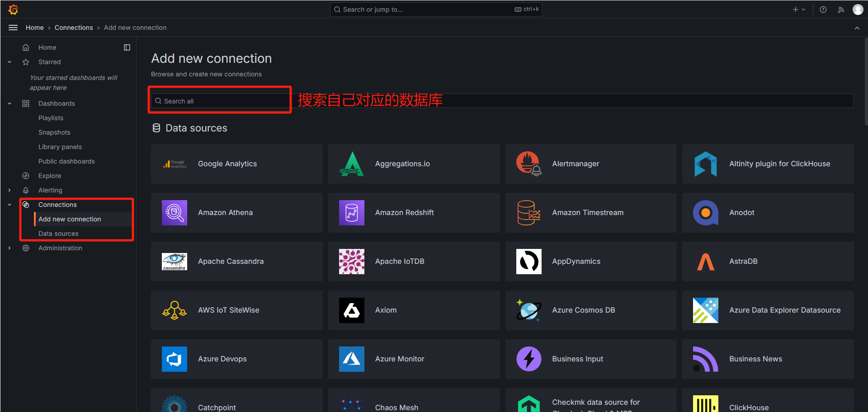The width and height of the screenshot is (868, 412).
Task: Open the ClickHouse data source card
Action: click(x=768, y=400)
